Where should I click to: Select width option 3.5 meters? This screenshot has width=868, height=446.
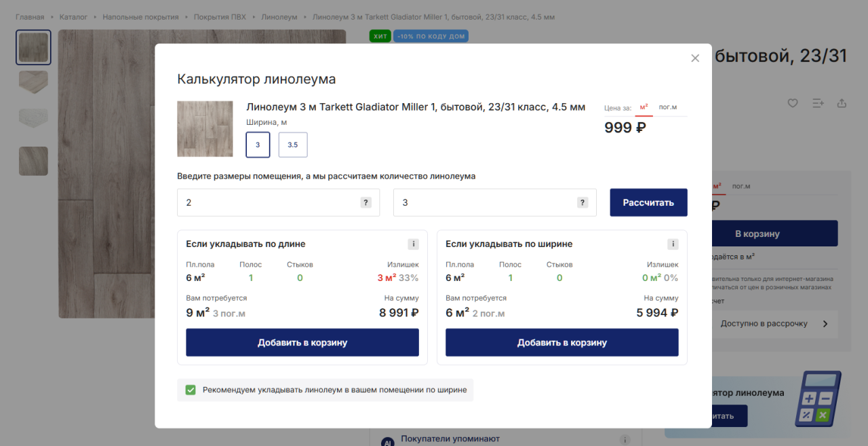click(x=293, y=145)
